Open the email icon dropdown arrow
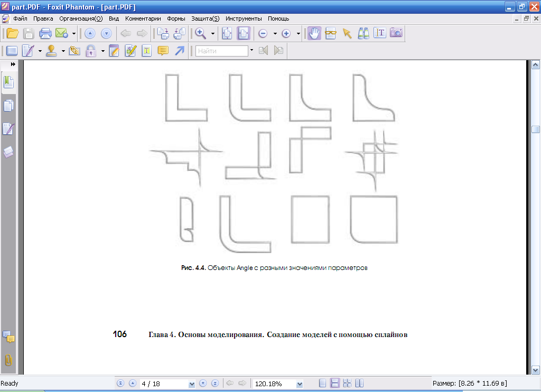The height and width of the screenshot is (392, 541). tap(74, 33)
